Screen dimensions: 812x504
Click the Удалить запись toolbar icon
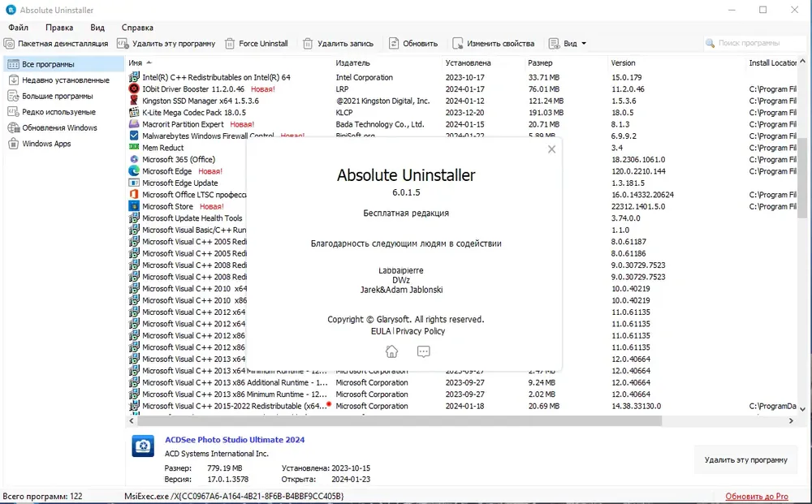pyautogui.click(x=308, y=44)
